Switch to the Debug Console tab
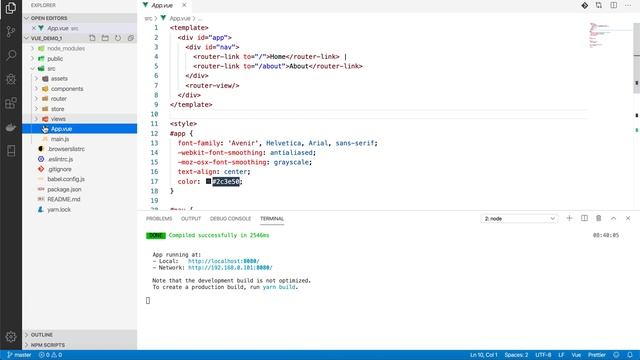Image resolution: width=640 pixels, height=360 pixels. [x=230, y=219]
